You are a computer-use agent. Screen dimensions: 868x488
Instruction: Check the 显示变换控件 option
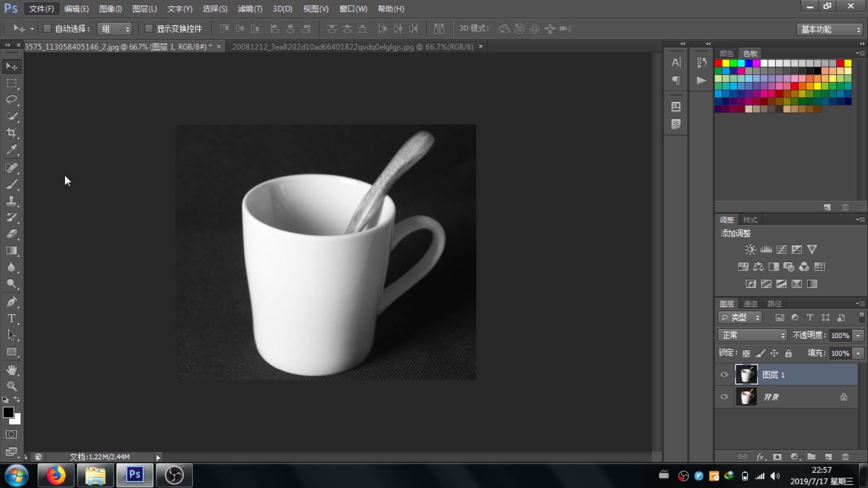148,29
